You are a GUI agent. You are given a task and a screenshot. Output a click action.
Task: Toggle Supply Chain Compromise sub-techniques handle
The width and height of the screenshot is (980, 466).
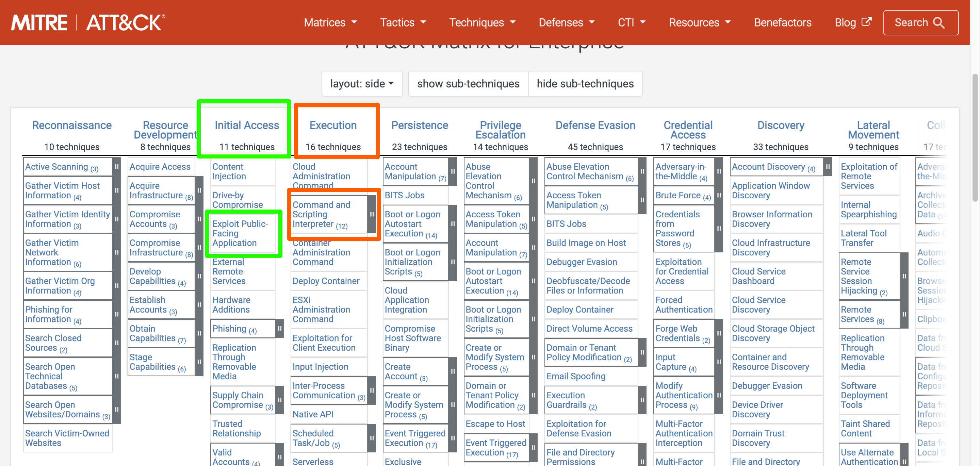pyautogui.click(x=280, y=400)
